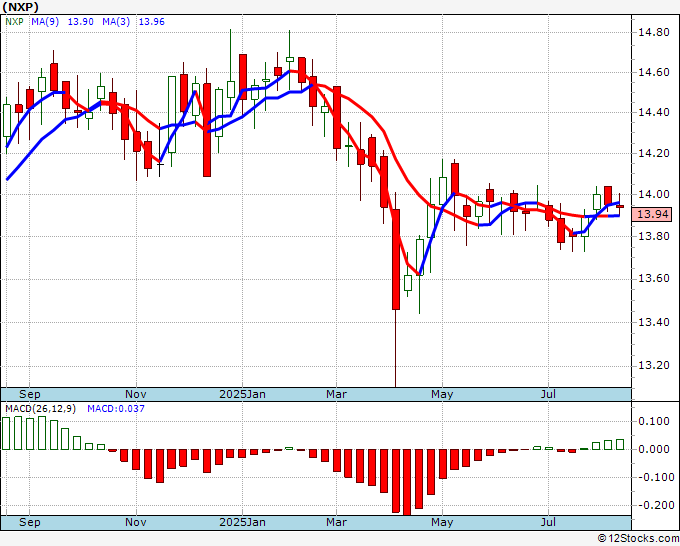
Task: Click the 14.60 price axis label
Action: coord(653,72)
